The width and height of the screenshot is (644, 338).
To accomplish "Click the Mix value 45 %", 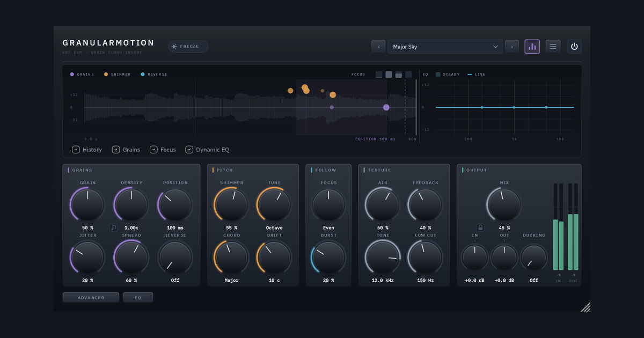I will (x=504, y=228).
